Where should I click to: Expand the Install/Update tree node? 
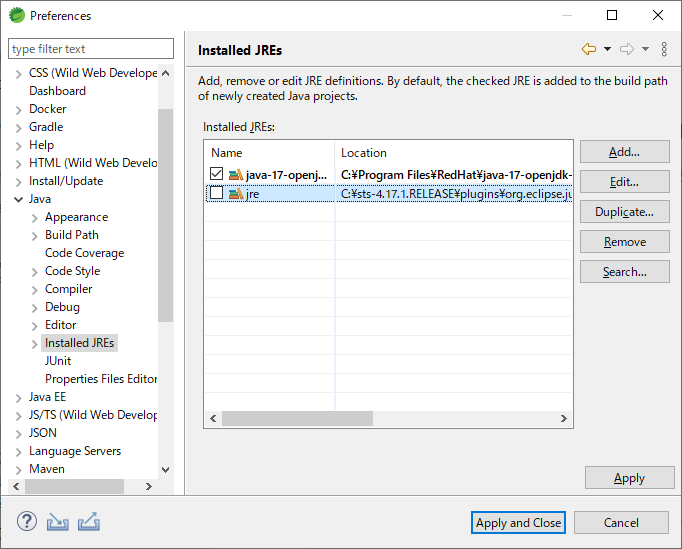pyautogui.click(x=18, y=182)
